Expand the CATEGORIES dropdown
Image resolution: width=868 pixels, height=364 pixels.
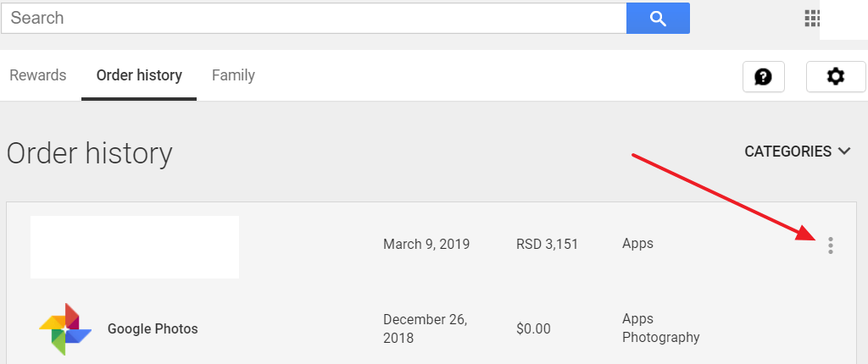797,151
